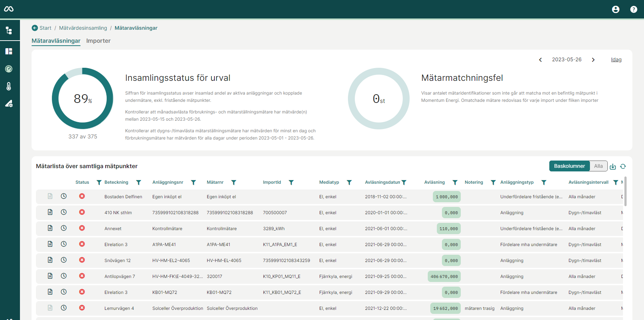Open history clock for 410 NK sthlm
Viewport: 644px width, 320px height.
[63, 212]
